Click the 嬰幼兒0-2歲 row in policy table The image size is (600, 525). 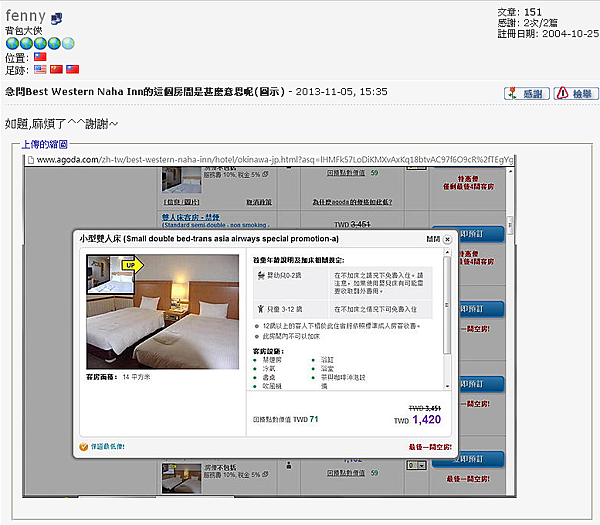(x=342, y=283)
